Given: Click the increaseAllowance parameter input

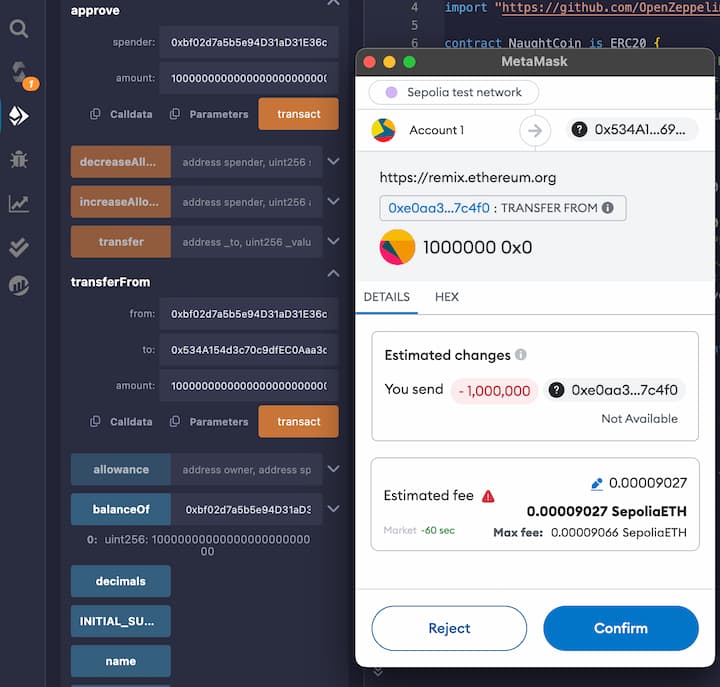Looking at the screenshot, I should click(x=247, y=202).
